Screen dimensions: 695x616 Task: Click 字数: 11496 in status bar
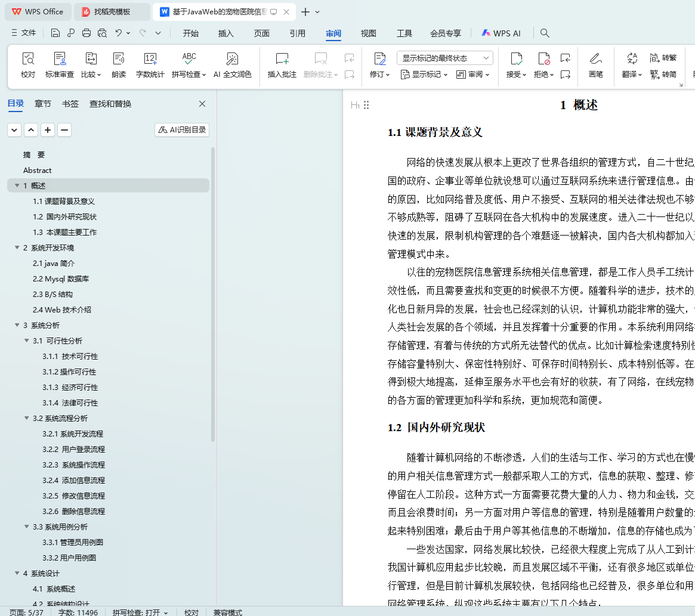pos(78,612)
